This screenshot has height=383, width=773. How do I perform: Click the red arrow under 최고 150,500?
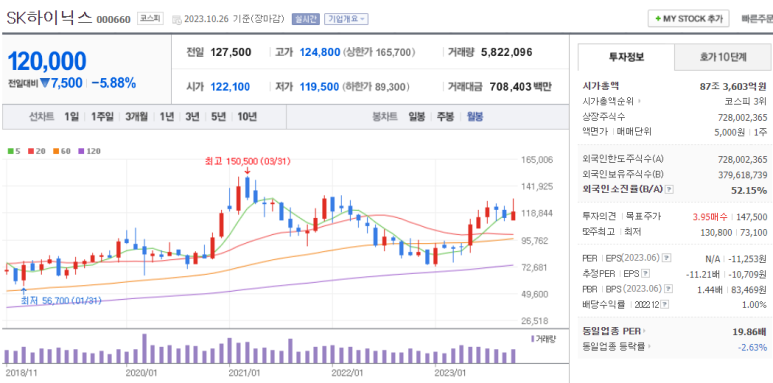tap(246, 171)
